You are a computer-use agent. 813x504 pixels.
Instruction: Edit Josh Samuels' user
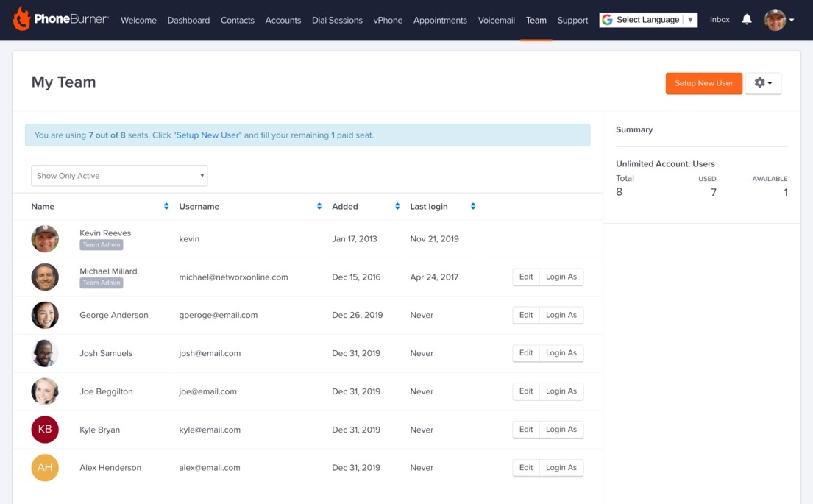click(526, 353)
